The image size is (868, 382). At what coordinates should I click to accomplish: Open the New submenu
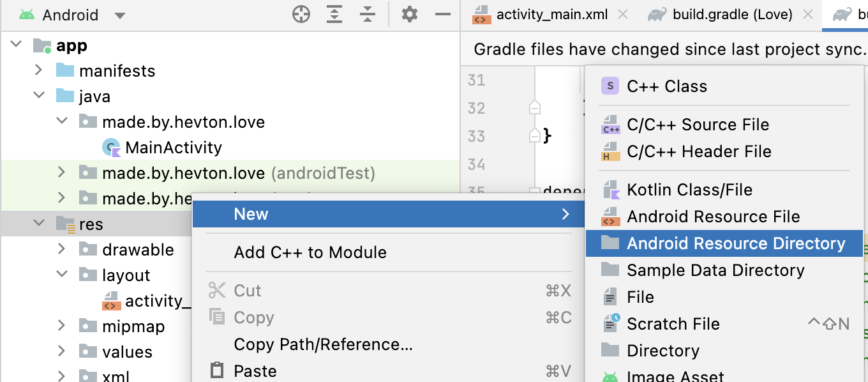pyautogui.click(x=389, y=214)
